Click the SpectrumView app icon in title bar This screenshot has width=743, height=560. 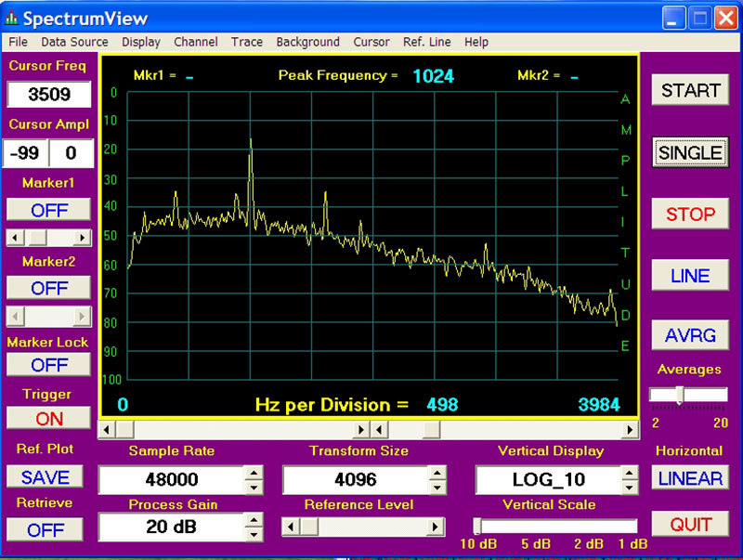click(x=11, y=19)
